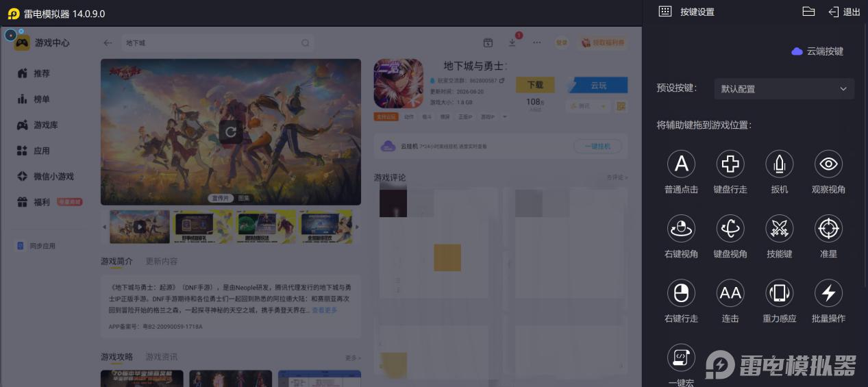
Task: Open 微信小游戏 in sidebar
Action: [x=45, y=177]
